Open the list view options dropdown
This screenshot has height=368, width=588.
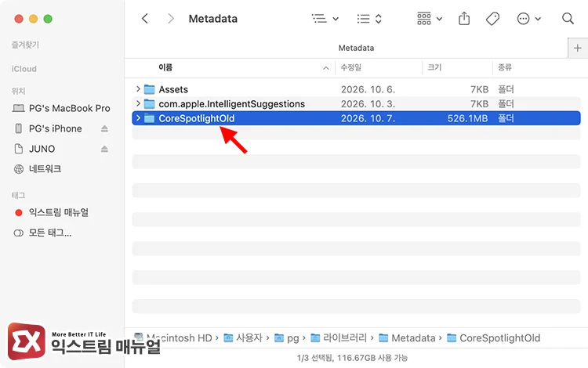pos(325,18)
